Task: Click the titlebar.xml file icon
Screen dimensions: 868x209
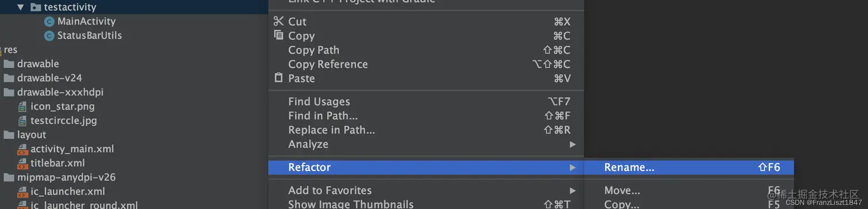Action: (x=22, y=163)
